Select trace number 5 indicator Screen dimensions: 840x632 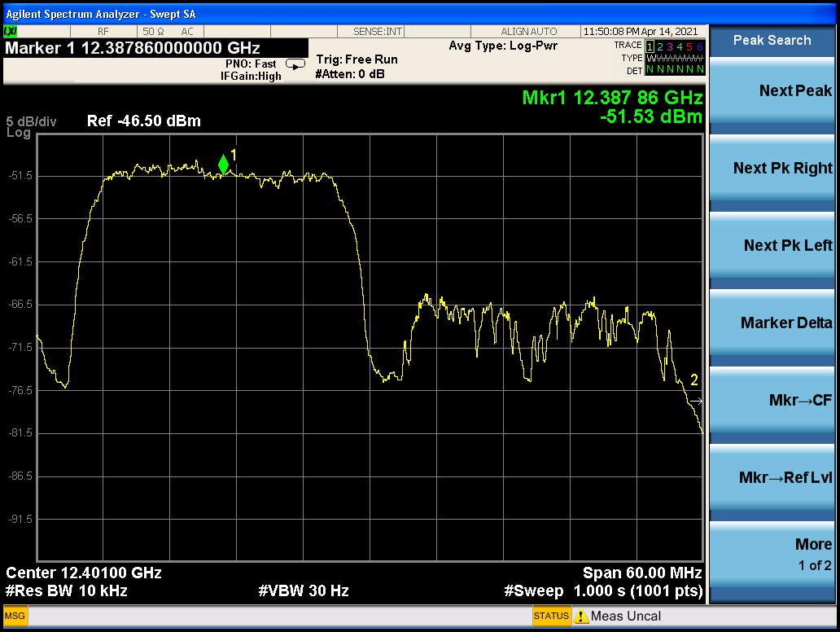tap(689, 46)
